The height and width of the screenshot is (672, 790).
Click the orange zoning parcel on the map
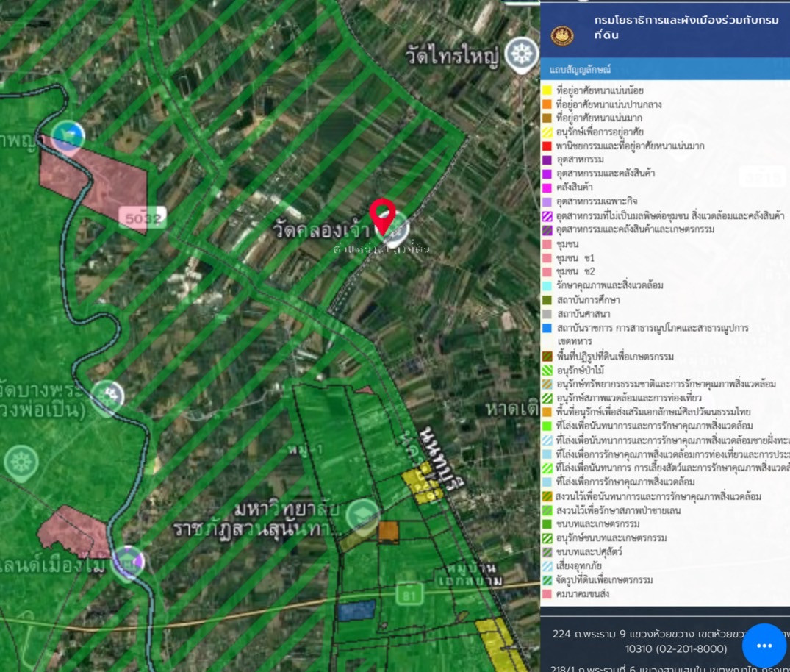pos(389,532)
